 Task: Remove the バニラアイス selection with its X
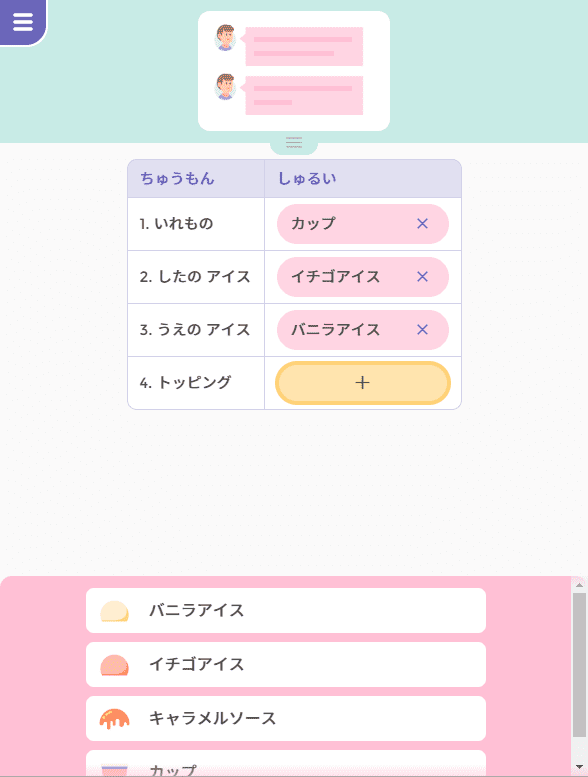click(422, 330)
